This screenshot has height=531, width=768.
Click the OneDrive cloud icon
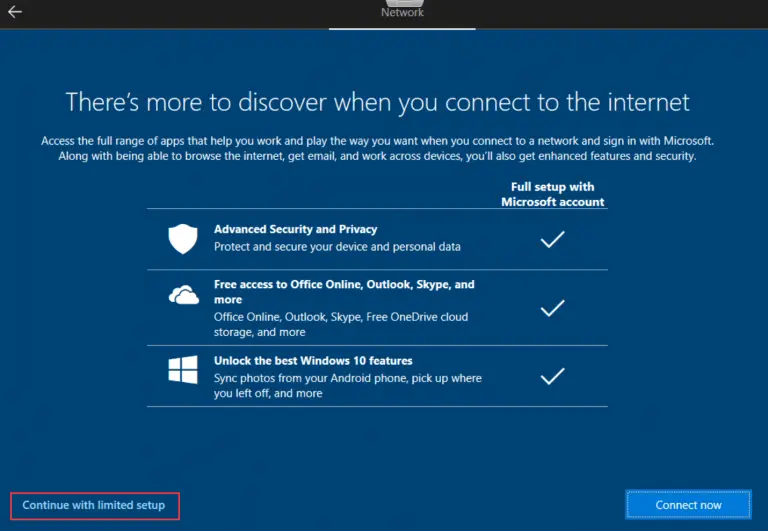[184, 294]
